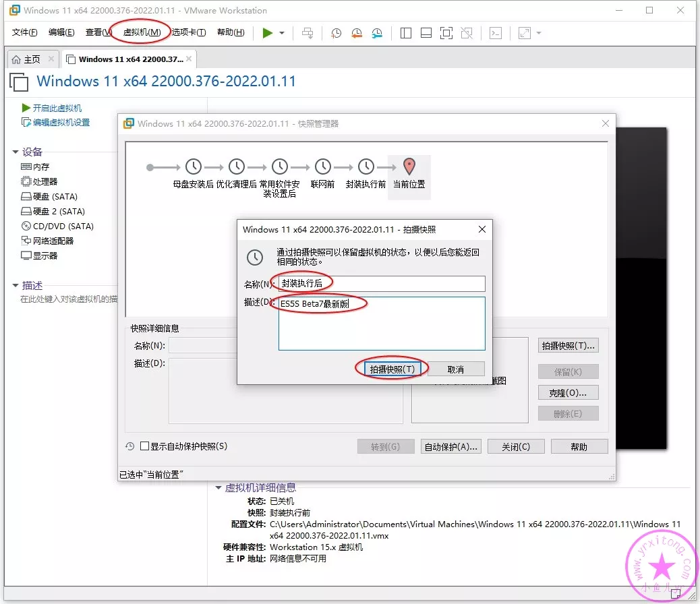Open the 文件(F) menu
The height and width of the screenshot is (604, 700).
[25, 32]
